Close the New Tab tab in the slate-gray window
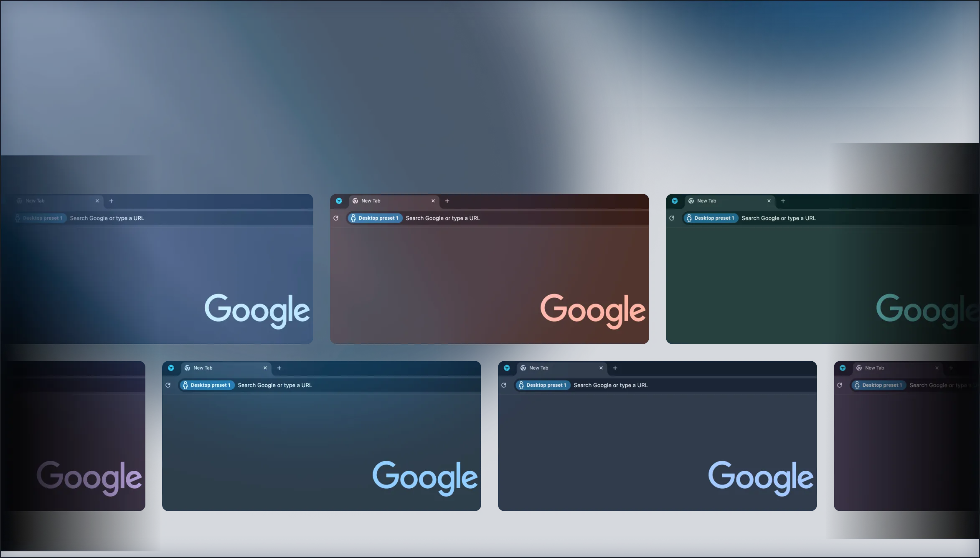 pyautogui.click(x=601, y=368)
